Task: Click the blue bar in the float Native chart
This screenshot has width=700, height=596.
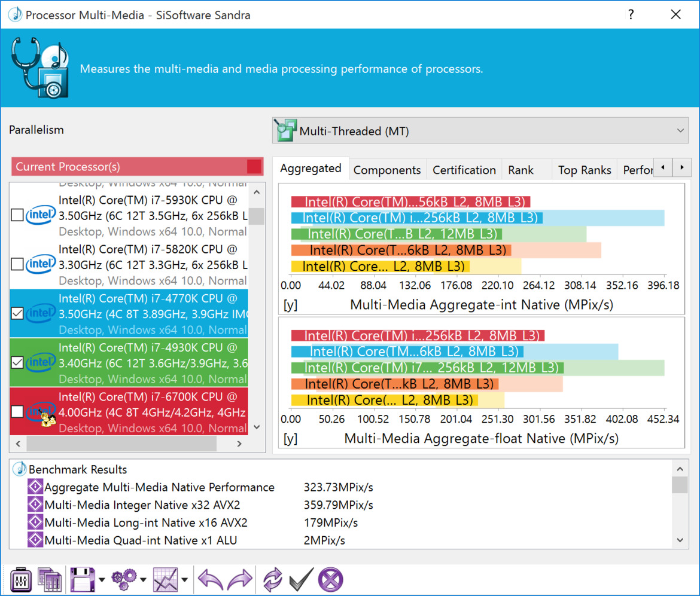Action: tap(407, 352)
